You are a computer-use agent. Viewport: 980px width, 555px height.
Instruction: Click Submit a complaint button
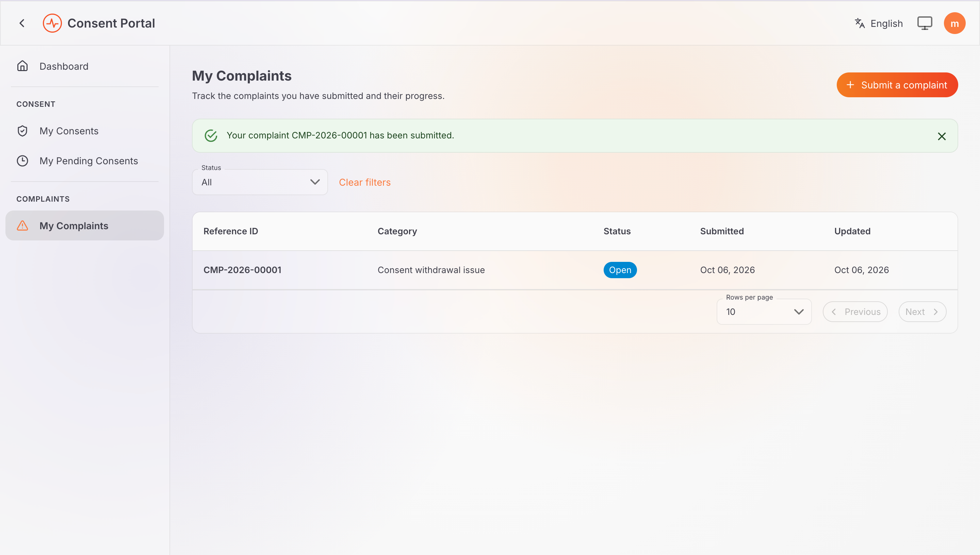pos(897,85)
